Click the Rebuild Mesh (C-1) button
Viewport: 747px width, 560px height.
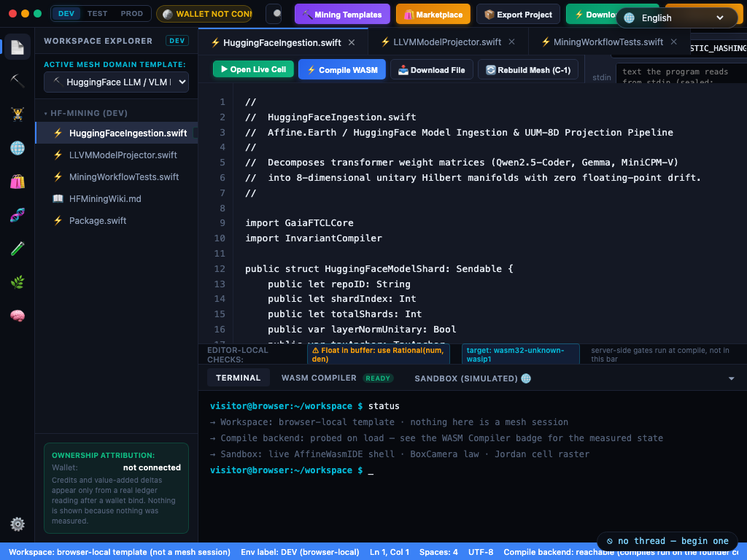(528, 69)
